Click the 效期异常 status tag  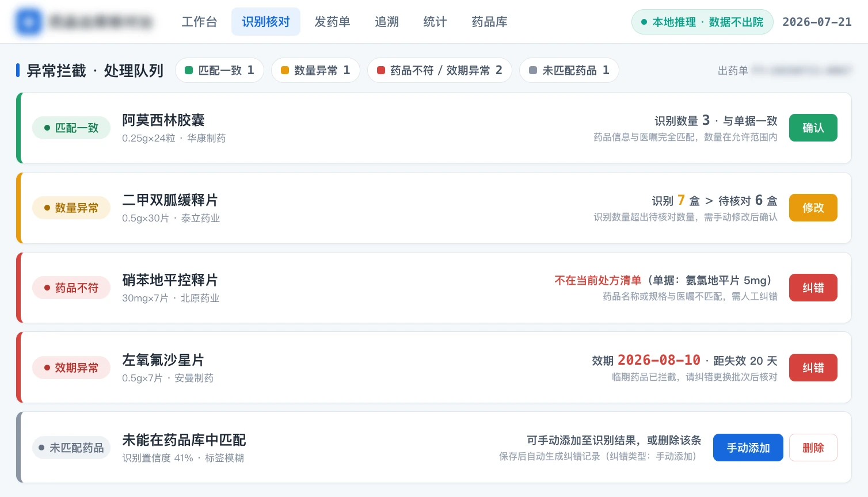coord(71,368)
